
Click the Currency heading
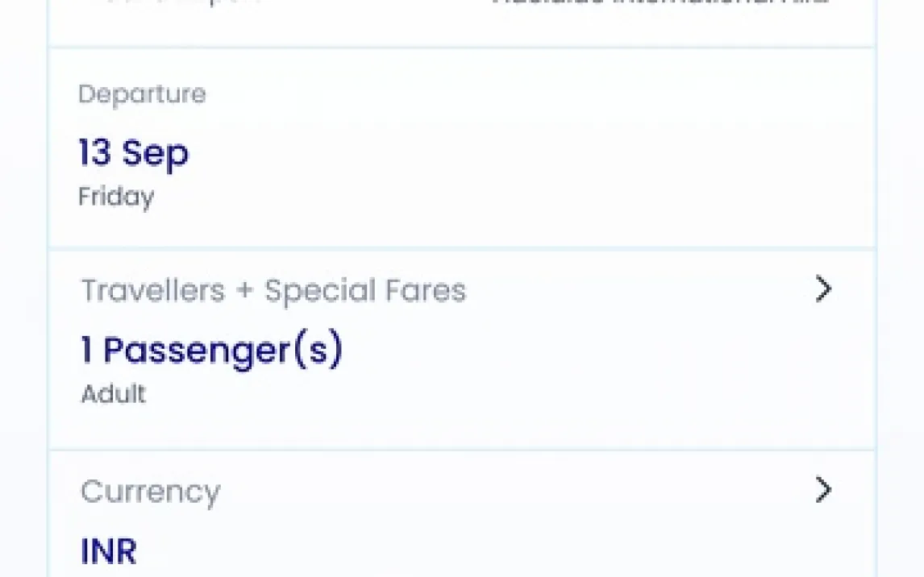pyautogui.click(x=150, y=492)
